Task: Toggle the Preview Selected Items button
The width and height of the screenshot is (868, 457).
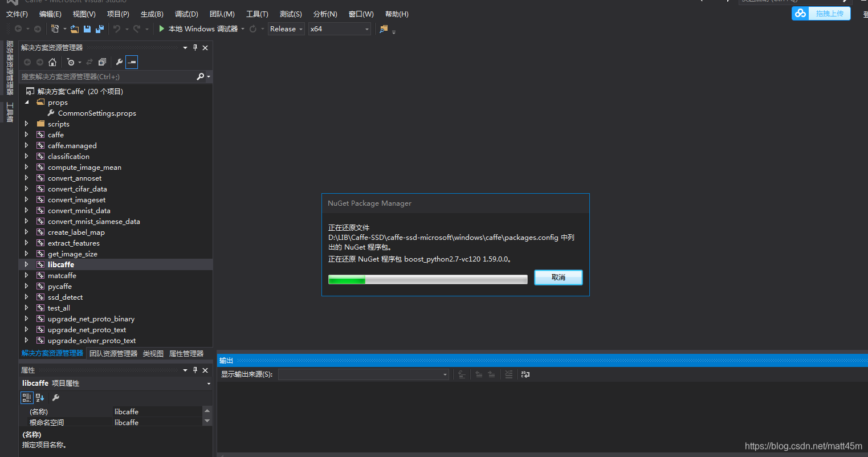Action: pos(132,62)
